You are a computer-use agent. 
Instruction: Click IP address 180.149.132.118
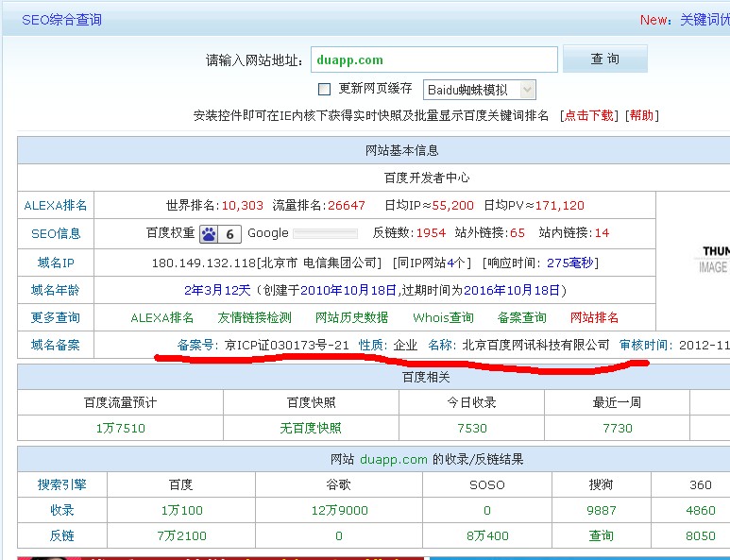pyautogui.click(x=204, y=263)
